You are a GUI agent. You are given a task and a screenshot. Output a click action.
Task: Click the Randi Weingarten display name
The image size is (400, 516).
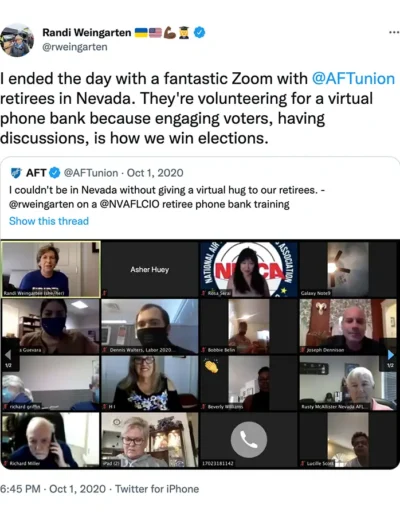click(87, 33)
